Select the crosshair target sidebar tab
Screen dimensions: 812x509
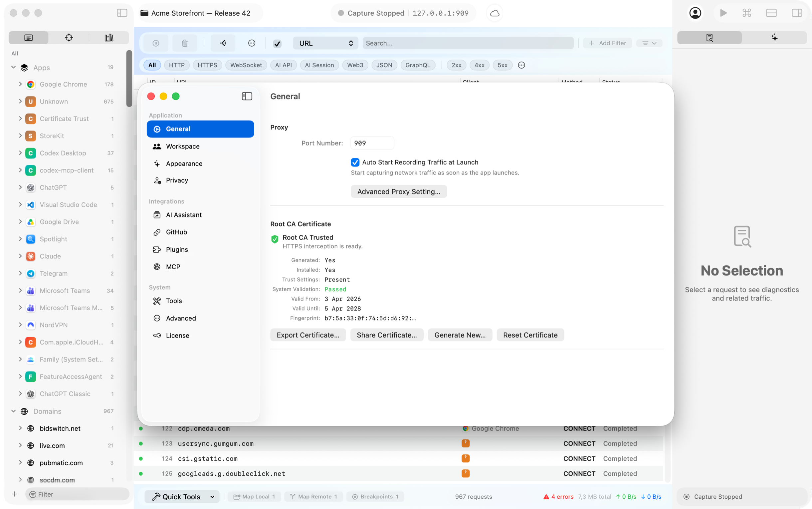coord(69,37)
